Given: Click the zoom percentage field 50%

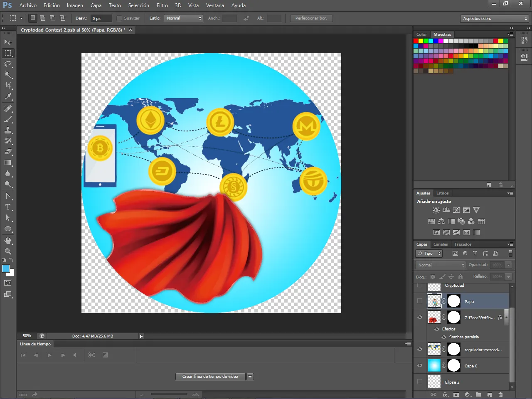Looking at the screenshot, I should [27, 336].
